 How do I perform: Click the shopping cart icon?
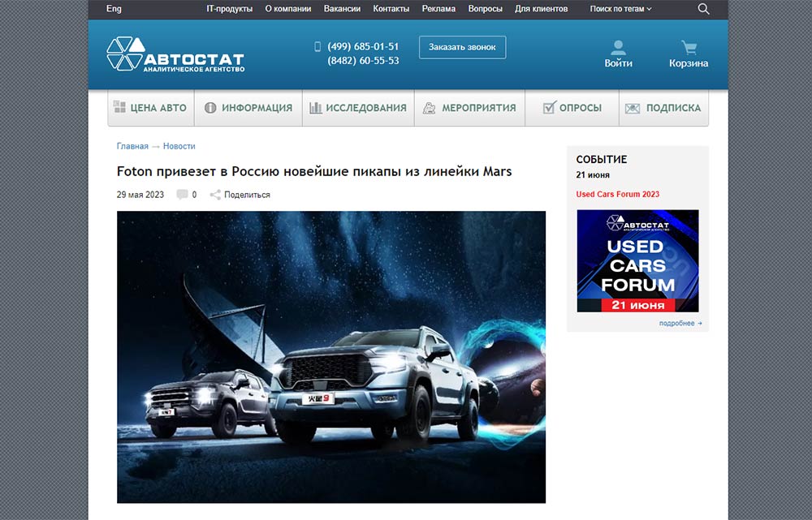click(689, 48)
